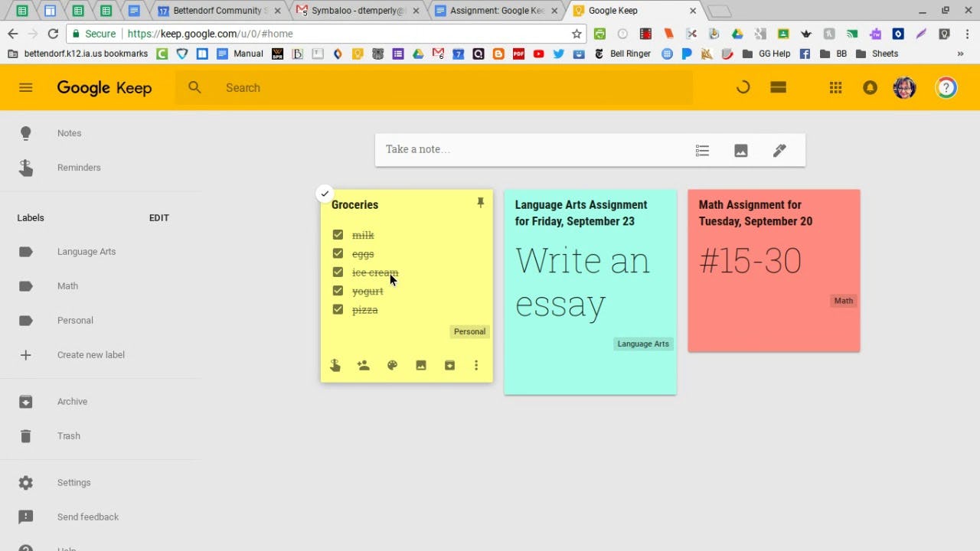The height and width of the screenshot is (551, 980).
Task: Click EDIT next to Labels
Action: (x=158, y=217)
